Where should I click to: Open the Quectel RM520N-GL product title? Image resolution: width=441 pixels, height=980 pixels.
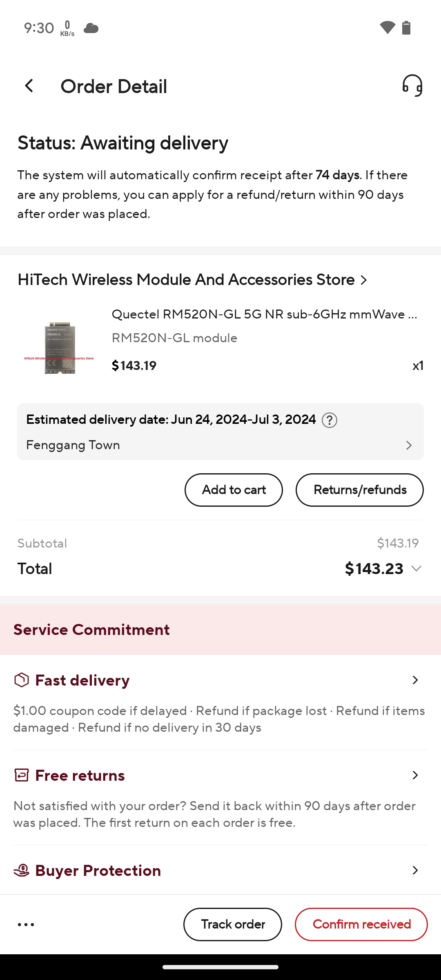click(x=264, y=314)
